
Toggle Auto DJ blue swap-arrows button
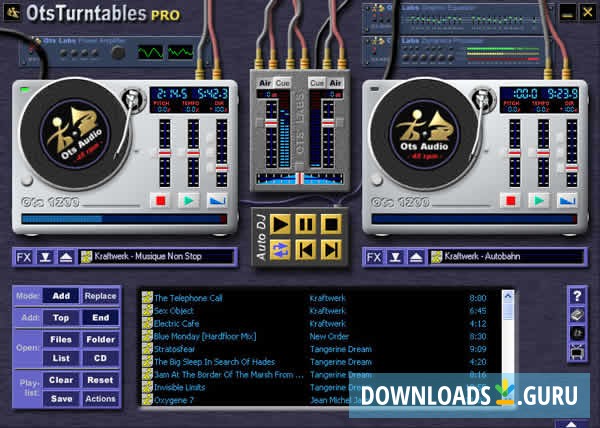click(x=280, y=250)
